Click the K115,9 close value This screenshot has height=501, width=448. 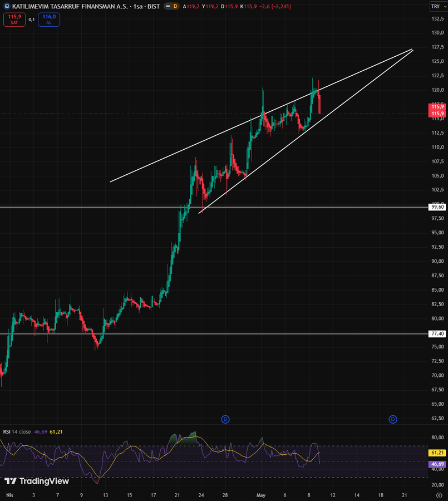[x=248, y=6]
